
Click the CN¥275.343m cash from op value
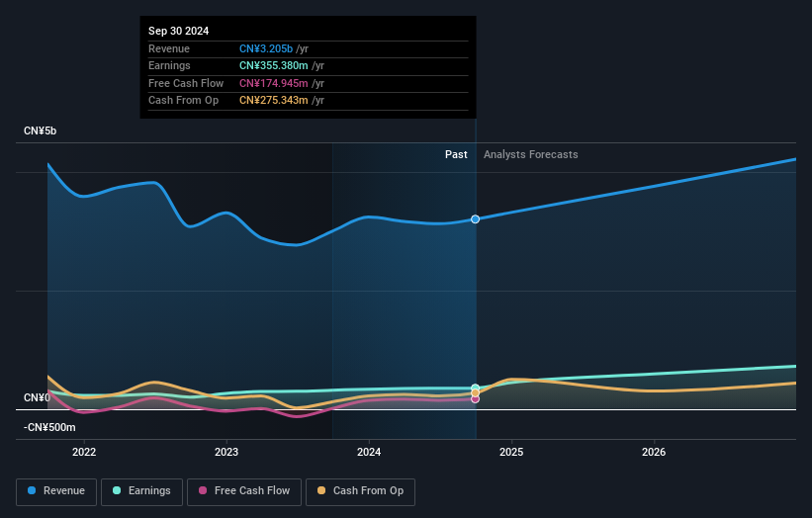click(273, 101)
